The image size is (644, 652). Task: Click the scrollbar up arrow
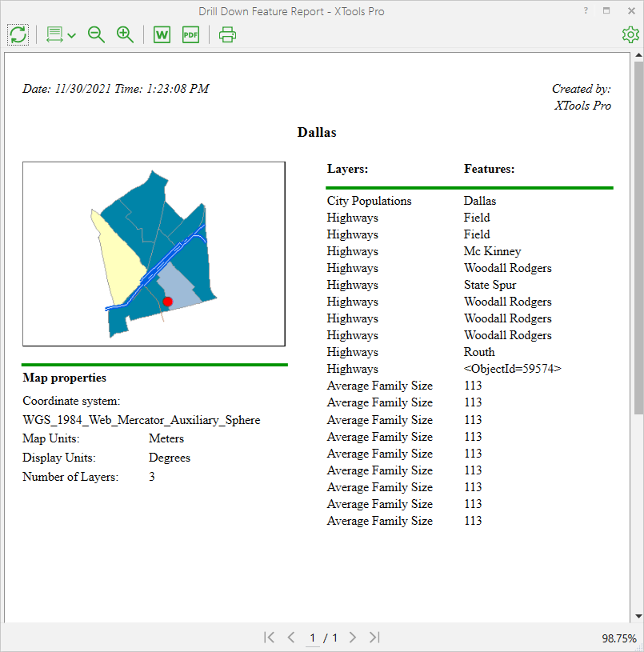coord(638,55)
